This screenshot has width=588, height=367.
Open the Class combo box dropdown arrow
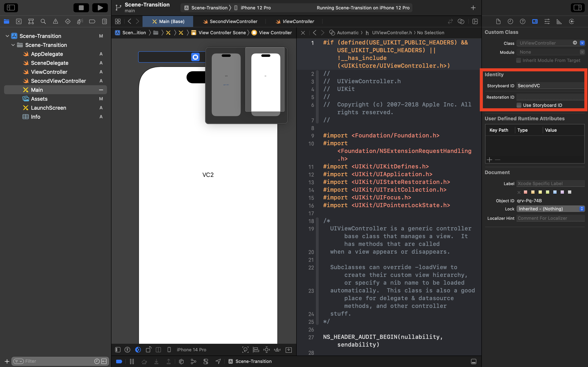click(582, 43)
